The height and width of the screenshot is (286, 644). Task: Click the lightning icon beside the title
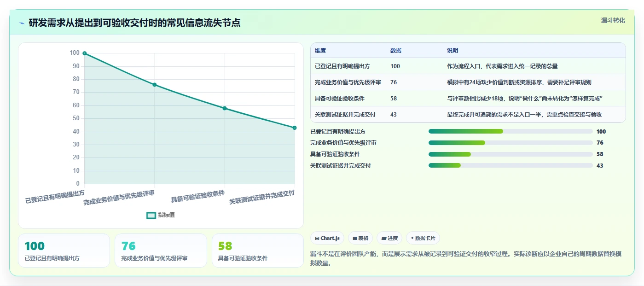tap(22, 23)
